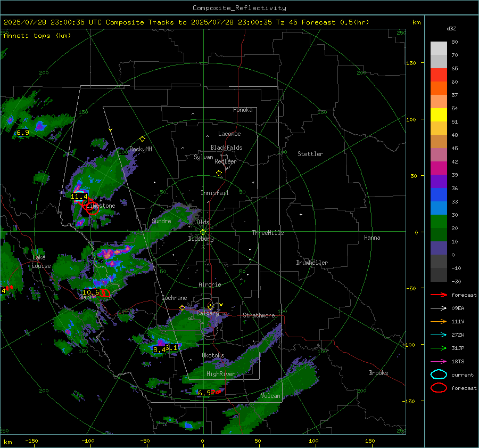Screen dimensions: 479x448
Task: Click the Okotoks label
Action: (213, 355)
